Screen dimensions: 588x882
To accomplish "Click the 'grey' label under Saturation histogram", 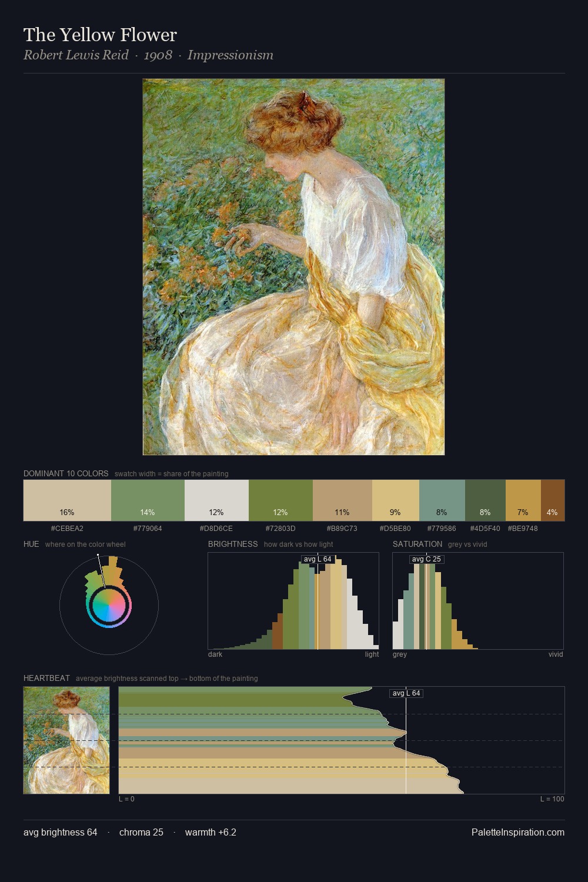I will click(400, 654).
